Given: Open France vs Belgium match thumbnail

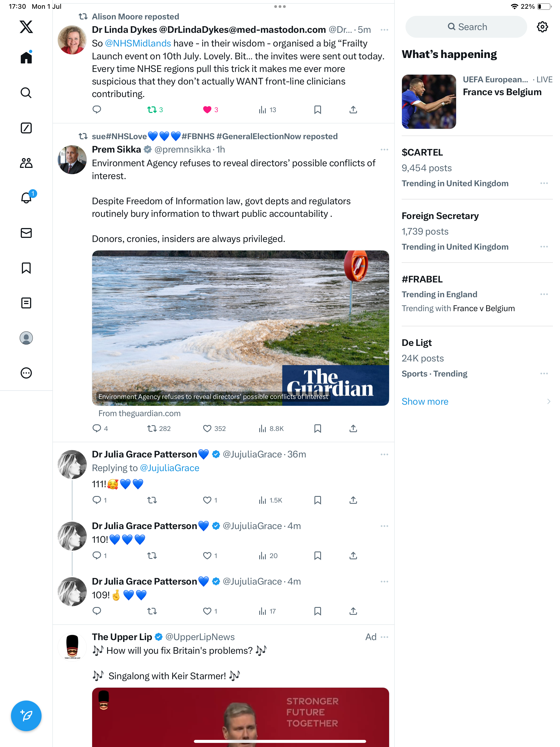Looking at the screenshot, I should click(428, 102).
